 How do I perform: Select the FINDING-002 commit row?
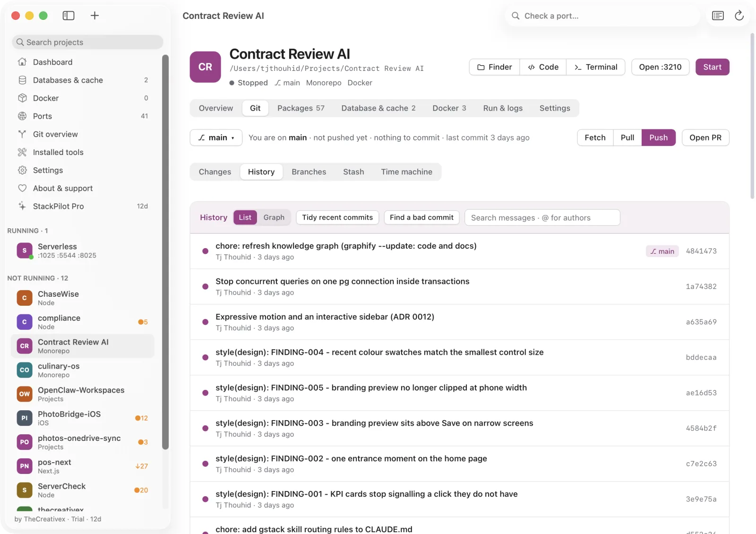coord(459,464)
